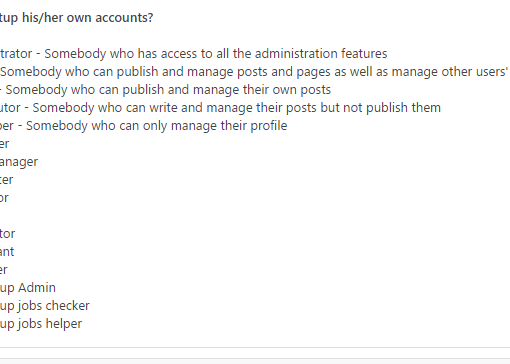Select role that manages posts, pages and users

point(254,72)
